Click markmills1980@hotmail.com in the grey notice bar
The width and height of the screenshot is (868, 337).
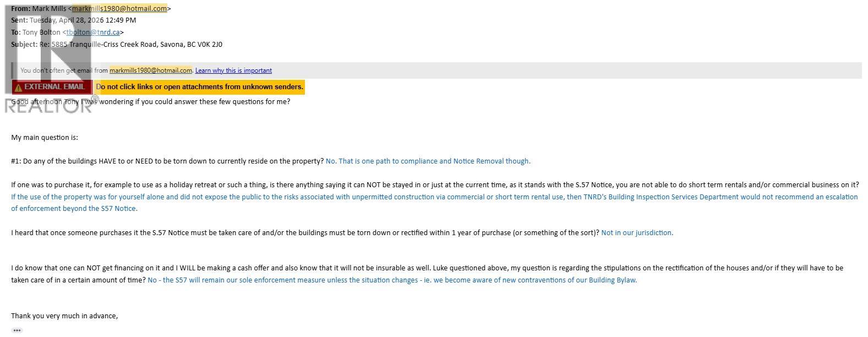tap(151, 70)
